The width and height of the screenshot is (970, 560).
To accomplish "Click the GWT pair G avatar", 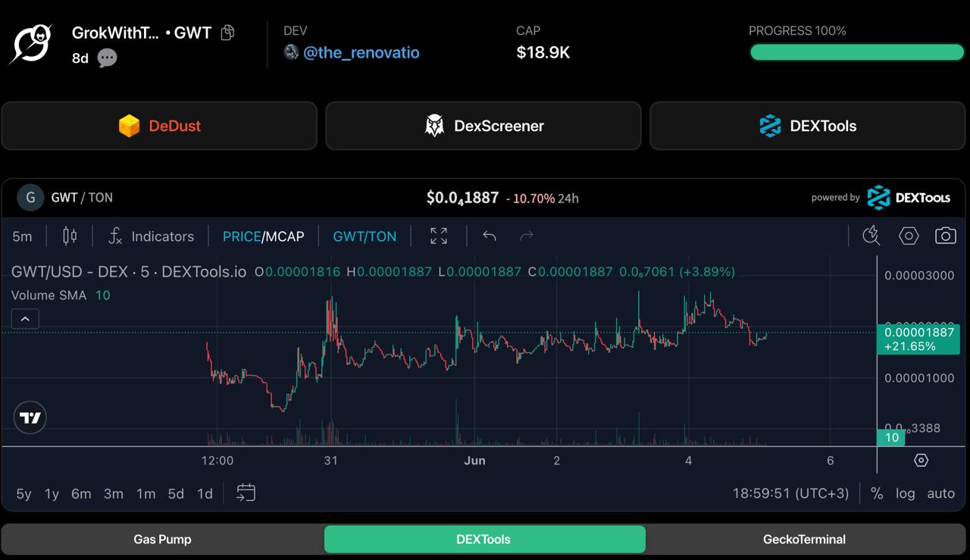I will tap(30, 198).
